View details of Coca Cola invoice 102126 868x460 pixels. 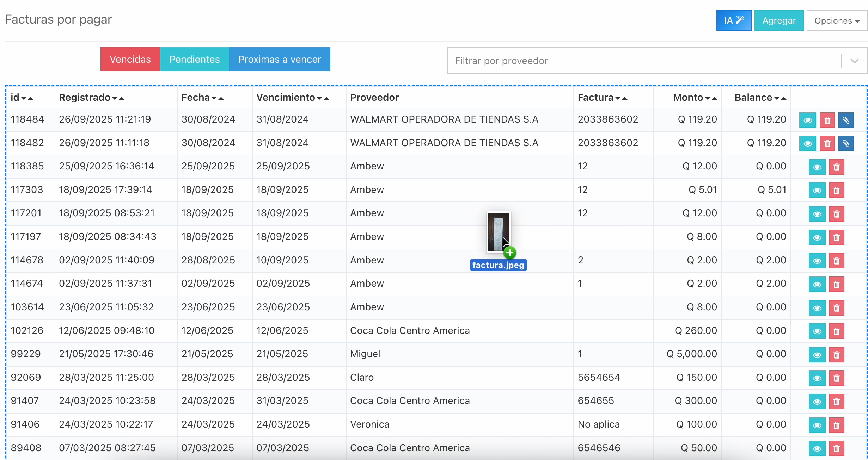pos(817,331)
